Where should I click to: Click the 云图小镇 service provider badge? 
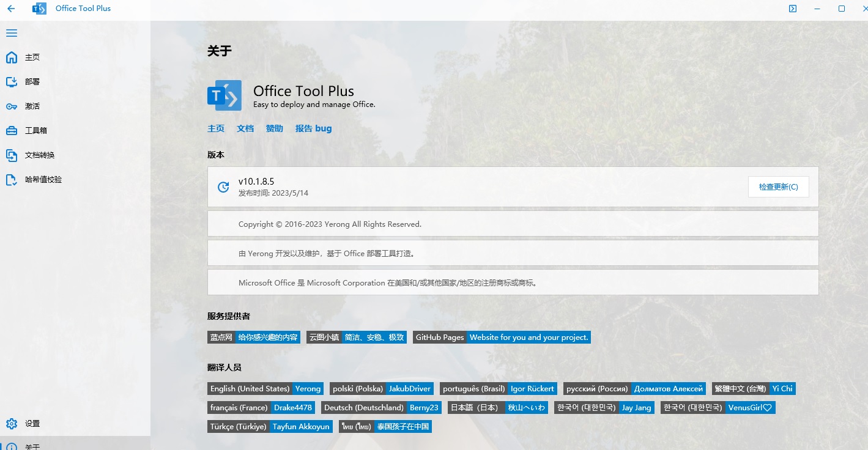point(357,337)
